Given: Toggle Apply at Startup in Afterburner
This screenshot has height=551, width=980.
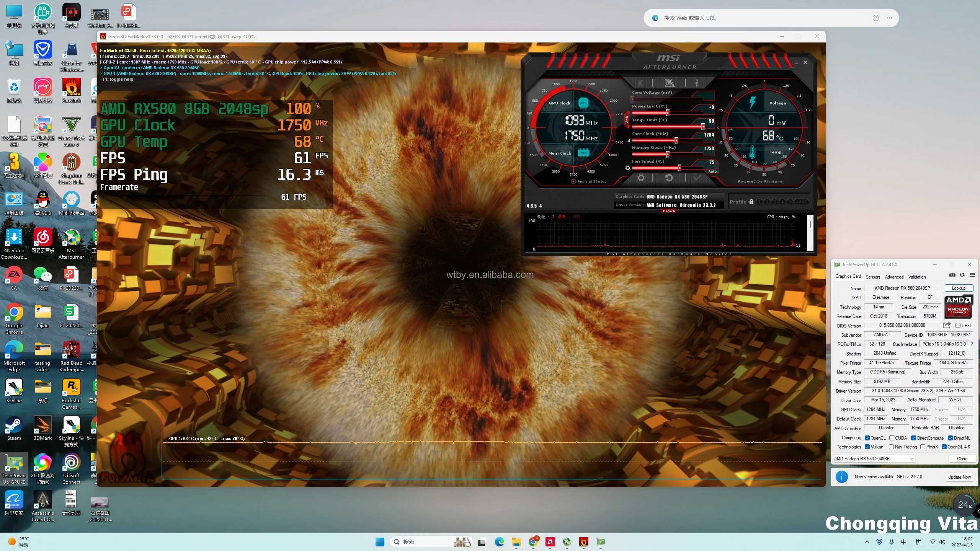Looking at the screenshot, I should pyautogui.click(x=573, y=182).
